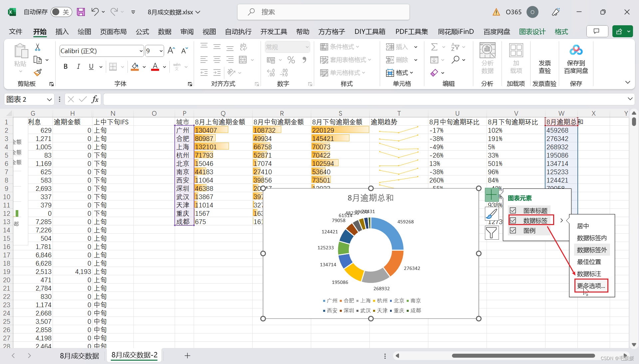This screenshot has width=639, height=364.
Task: Click the AutoSum sigma icon
Action: 434,47
